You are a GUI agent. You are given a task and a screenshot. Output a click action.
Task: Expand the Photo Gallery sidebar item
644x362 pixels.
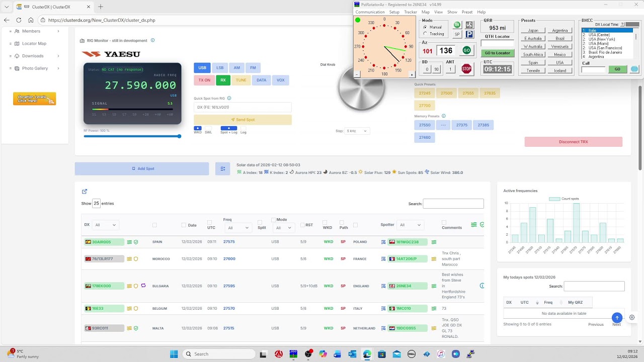pyautogui.click(x=34, y=68)
